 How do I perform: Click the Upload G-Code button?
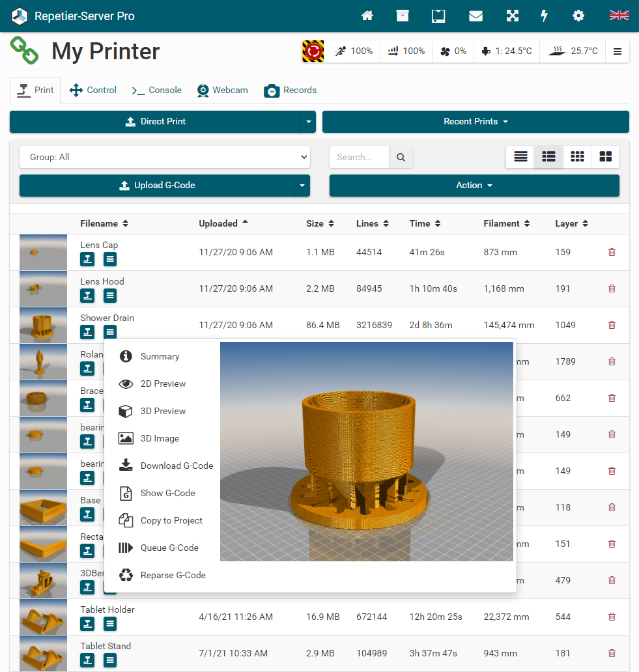click(156, 186)
